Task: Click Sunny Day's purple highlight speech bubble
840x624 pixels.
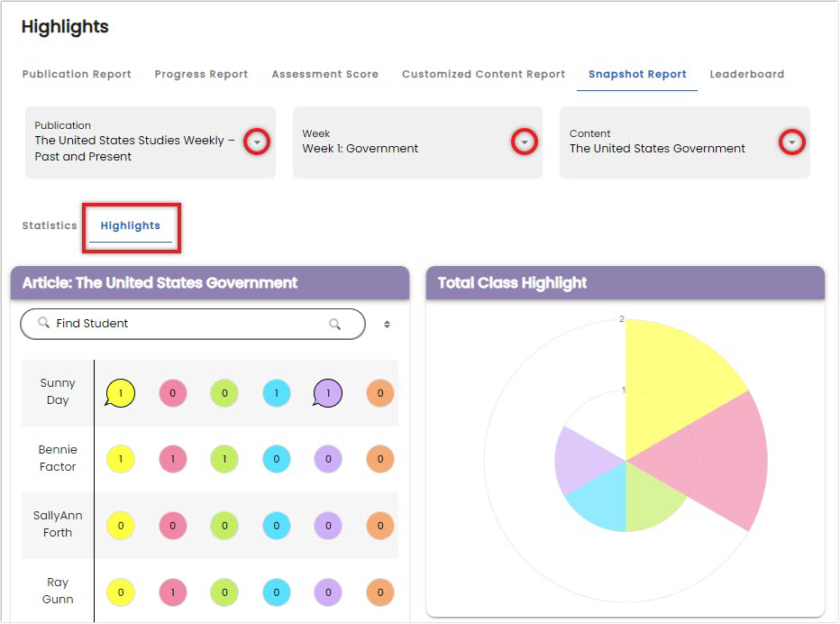Action: pos(327,392)
